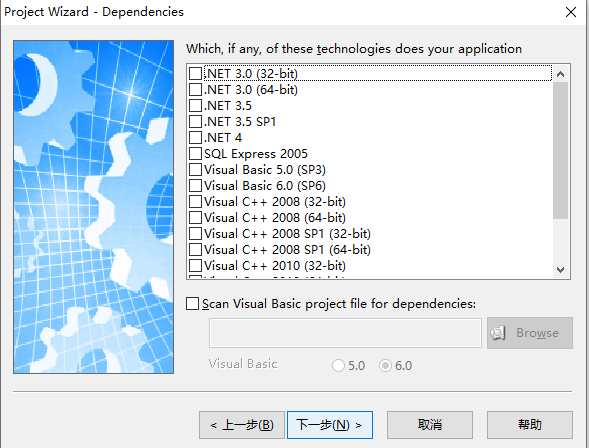The width and height of the screenshot is (589, 448).
Task: Check the .NET 3.0 (64-bit) checkbox
Action: (195, 90)
